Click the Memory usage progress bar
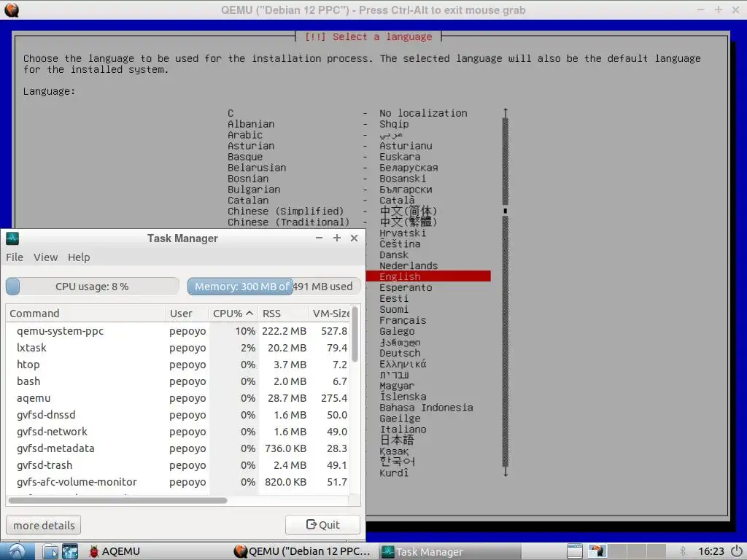This screenshot has height=560, width=747. point(274,286)
